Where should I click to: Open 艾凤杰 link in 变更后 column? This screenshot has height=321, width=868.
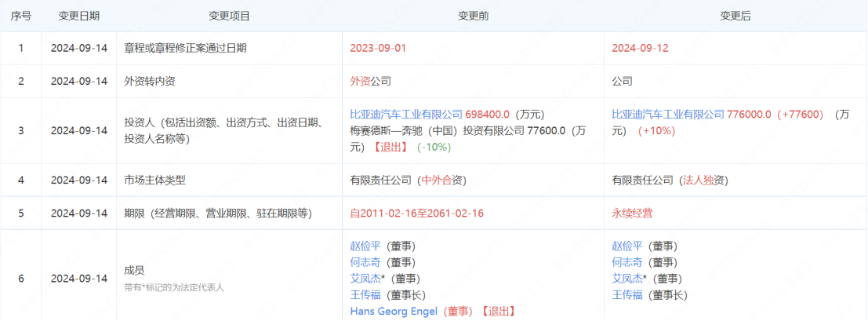tap(626, 279)
